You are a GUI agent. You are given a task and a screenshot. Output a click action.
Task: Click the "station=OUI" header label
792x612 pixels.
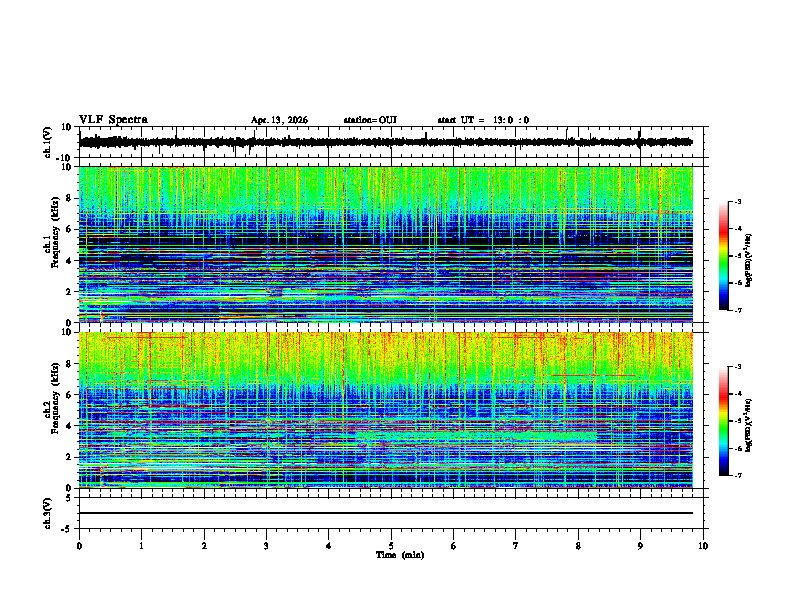(x=370, y=120)
